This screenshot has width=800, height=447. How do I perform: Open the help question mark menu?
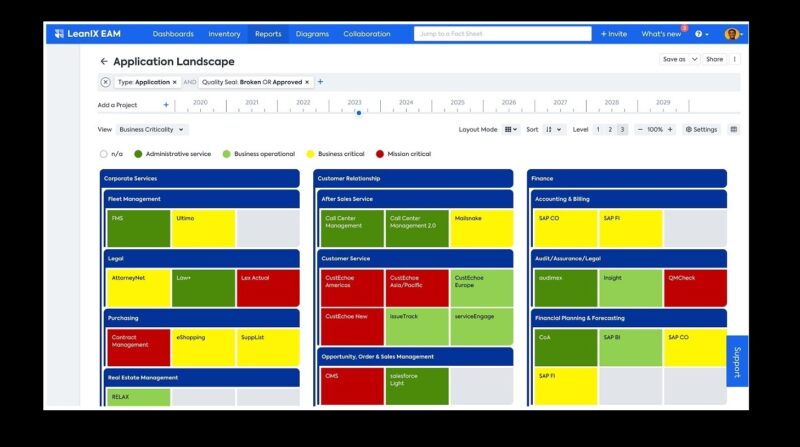700,34
